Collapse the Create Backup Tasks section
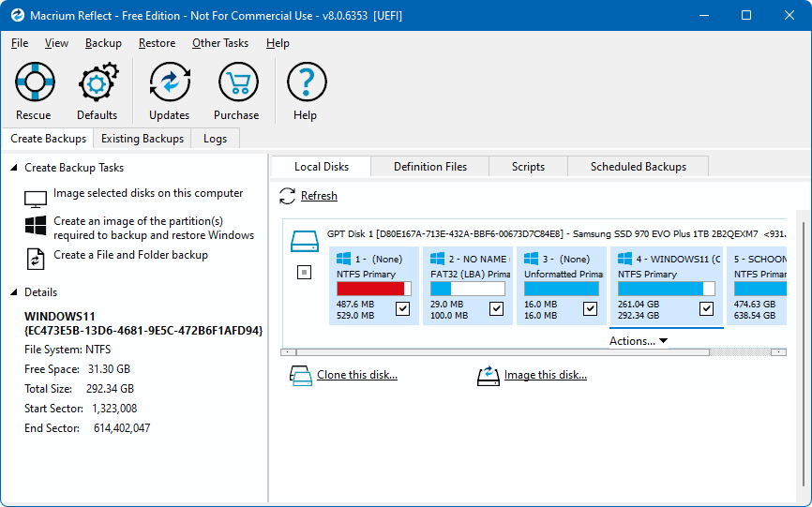The image size is (812, 507). tap(14, 168)
